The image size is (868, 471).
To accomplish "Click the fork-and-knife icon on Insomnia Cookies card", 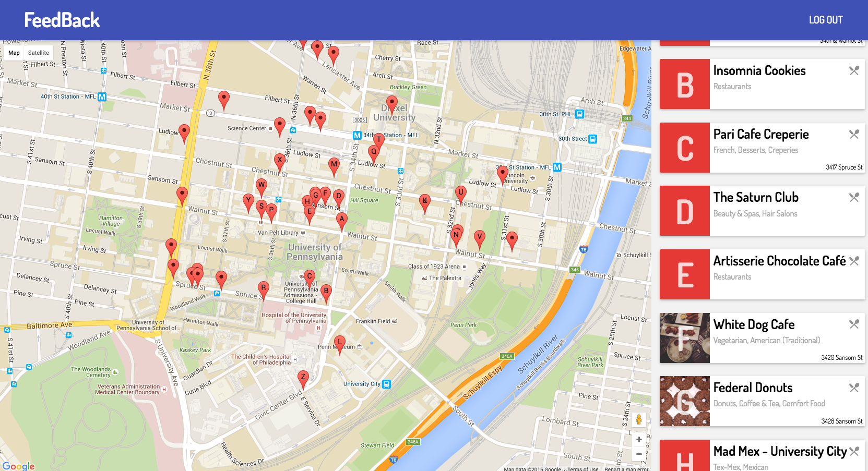I will 854,70.
